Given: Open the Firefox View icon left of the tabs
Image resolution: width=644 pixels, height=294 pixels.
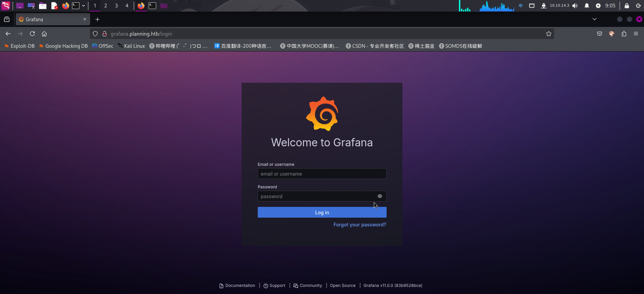Looking at the screenshot, I should pyautogui.click(x=7, y=20).
